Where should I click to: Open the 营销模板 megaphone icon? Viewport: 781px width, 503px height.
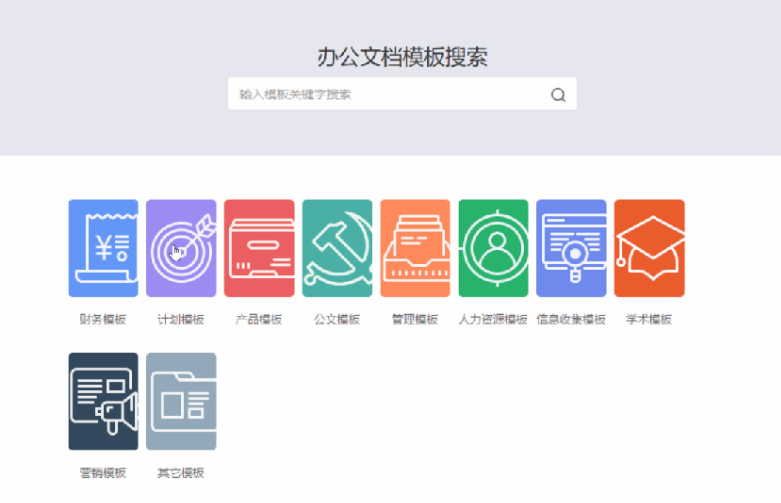[x=103, y=401]
